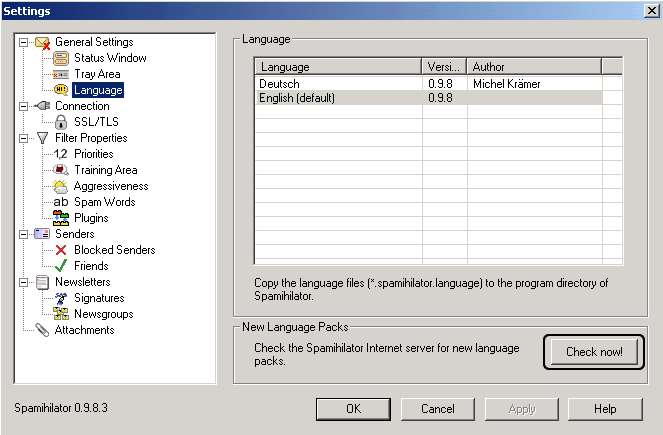
Task: Open the Training Area page
Action: click(106, 170)
